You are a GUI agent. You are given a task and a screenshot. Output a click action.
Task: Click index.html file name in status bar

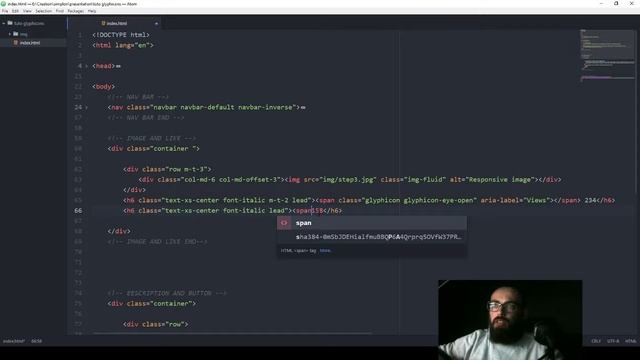[14, 341]
